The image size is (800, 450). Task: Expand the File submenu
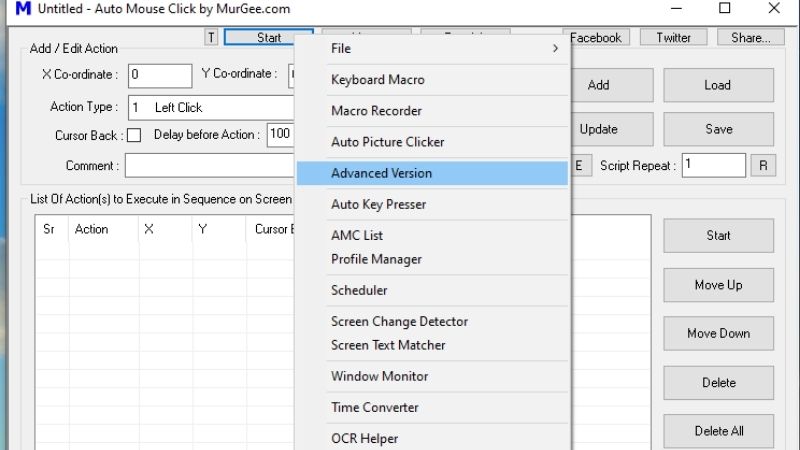click(432, 48)
